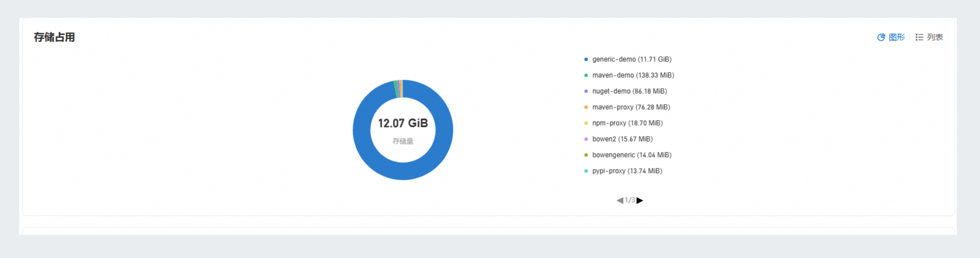Toggle bowen2 legend entry

point(622,139)
